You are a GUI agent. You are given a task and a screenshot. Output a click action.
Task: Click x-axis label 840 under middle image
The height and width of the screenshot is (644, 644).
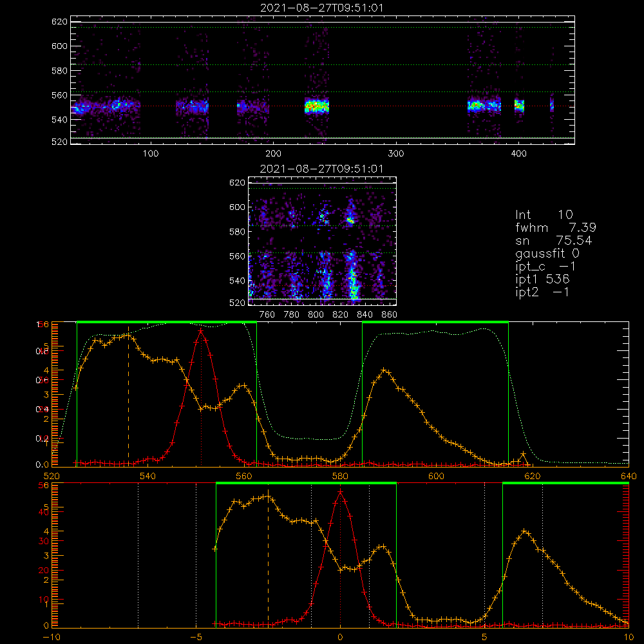click(365, 315)
